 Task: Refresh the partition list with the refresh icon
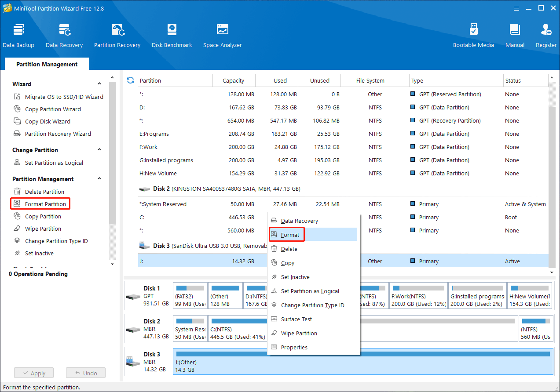(x=130, y=80)
